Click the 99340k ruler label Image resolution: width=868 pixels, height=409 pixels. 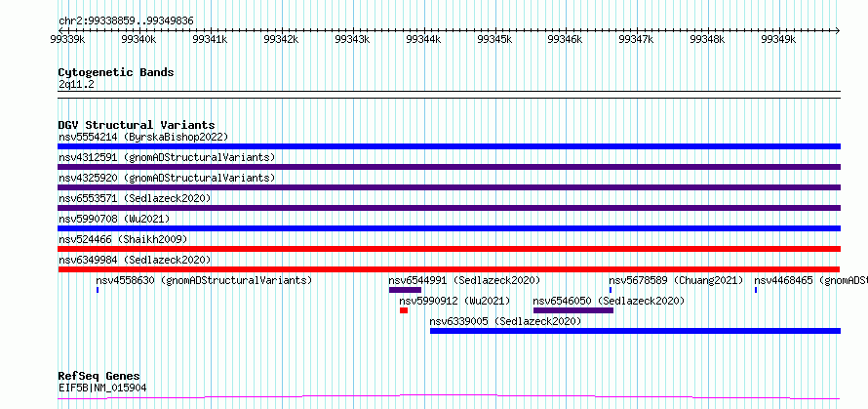coord(138,39)
